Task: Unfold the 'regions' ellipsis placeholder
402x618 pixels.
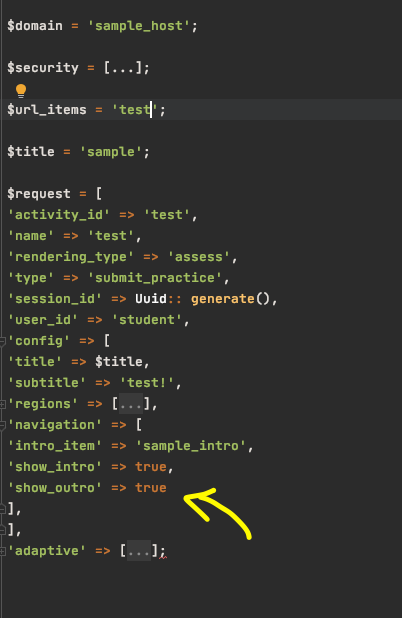Action: pos(130,404)
